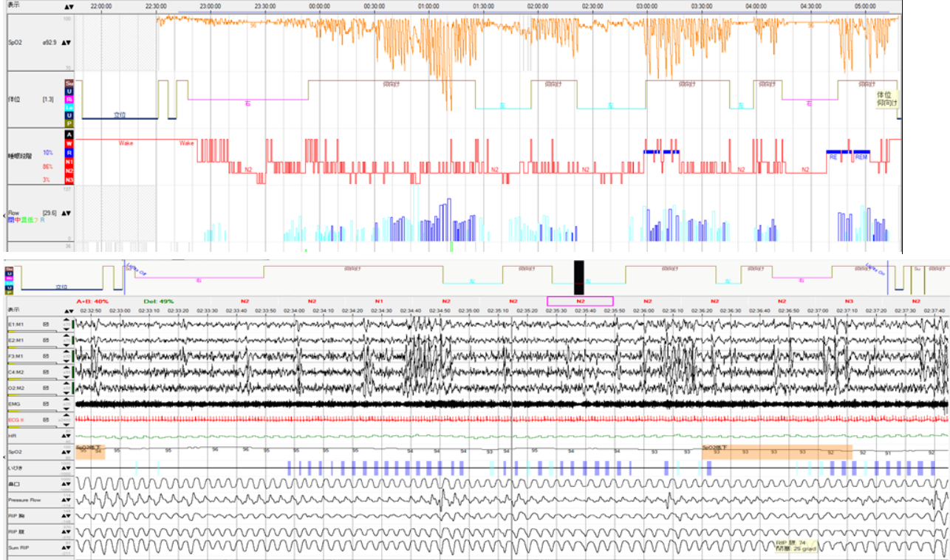Image resolution: width=950 pixels, height=560 pixels.
Task: Click the Pressure Flow scale arrows
Action: pos(66,500)
